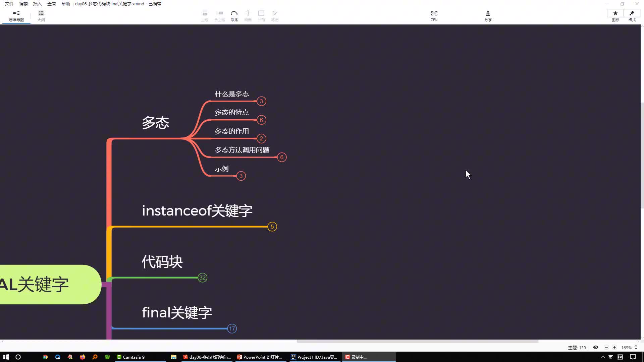644x362 pixels.
Task: Expand the 代码块 branch with 32 children
Action: pyautogui.click(x=202, y=278)
